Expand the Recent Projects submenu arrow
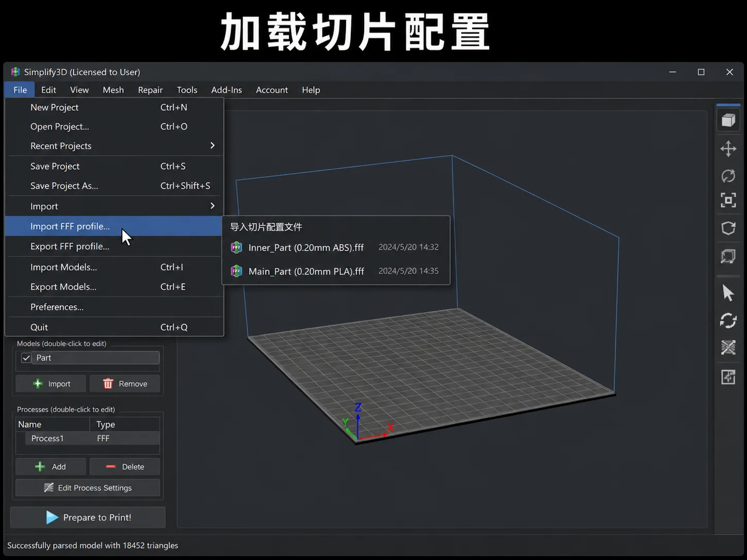 pos(213,145)
